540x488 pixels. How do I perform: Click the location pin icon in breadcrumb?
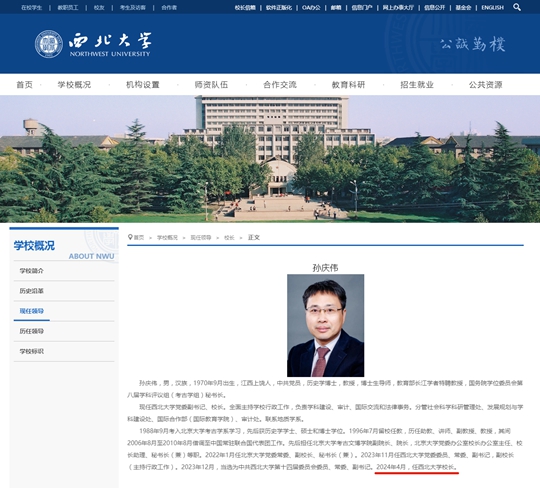click(130, 237)
